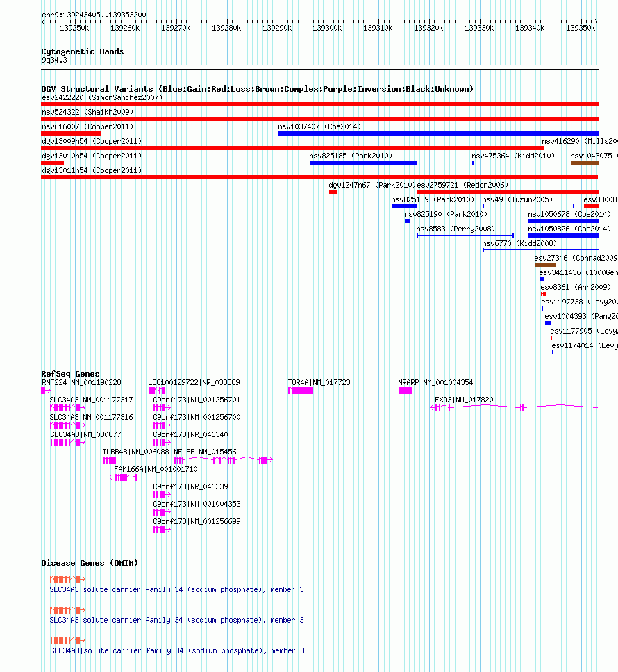Select the NELFB|NM_015456 gene model
The height and width of the screenshot is (672, 618).
pos(224,460)
